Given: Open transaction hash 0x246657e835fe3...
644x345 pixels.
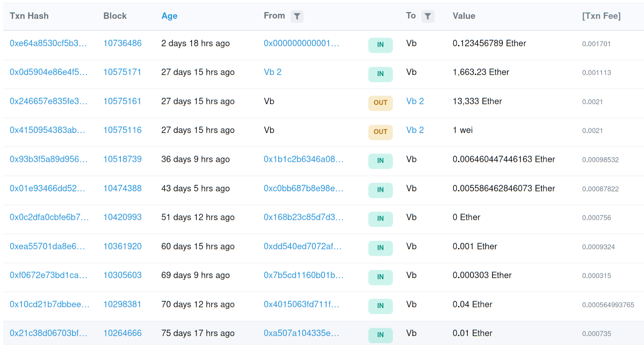Looking at the screenshot, I should (49, 101).
